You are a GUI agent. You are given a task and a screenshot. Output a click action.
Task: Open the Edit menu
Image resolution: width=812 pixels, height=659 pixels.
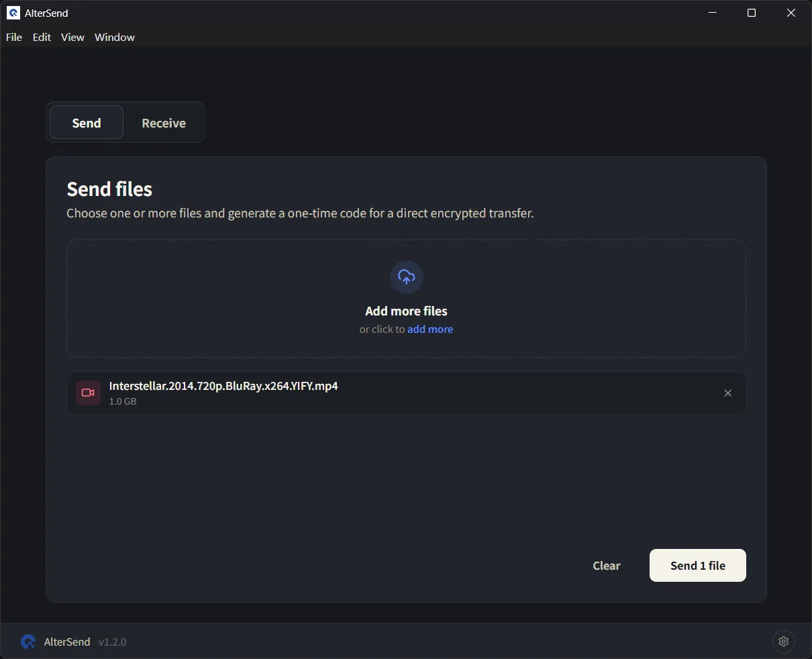42,37
